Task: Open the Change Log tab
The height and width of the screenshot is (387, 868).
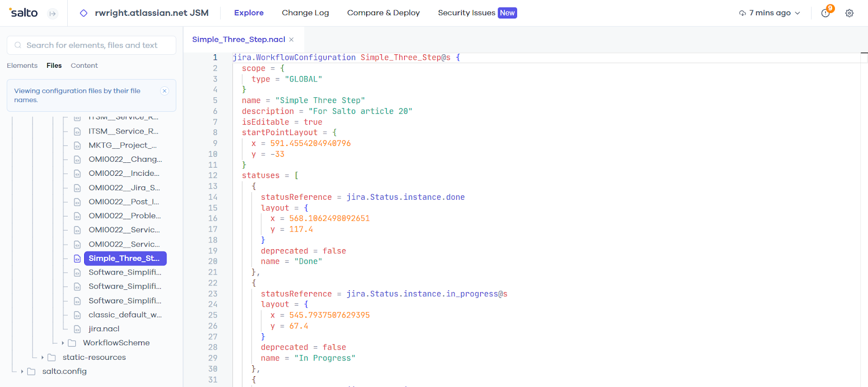Action: pos(305,12)
